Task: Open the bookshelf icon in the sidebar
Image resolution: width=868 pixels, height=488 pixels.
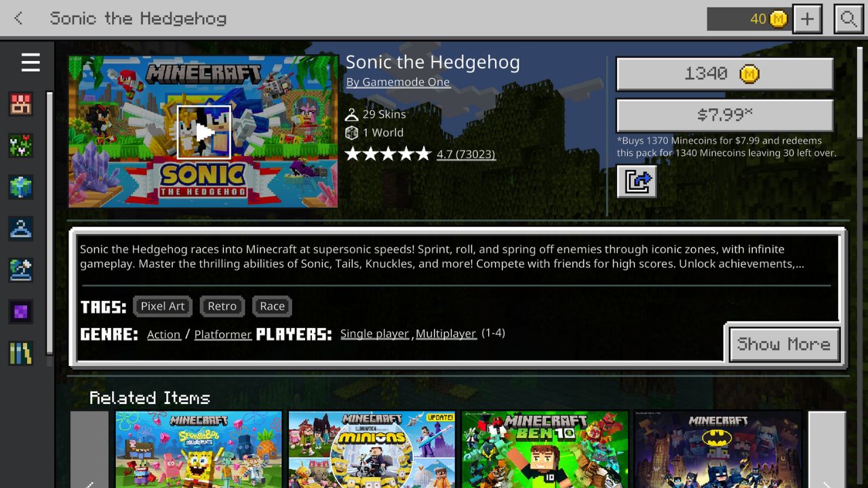Action: pos(21,353)
